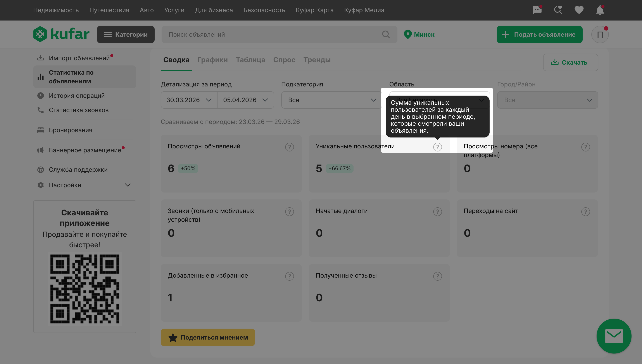Open the Авто top link
Viewport: 642px width, 364px height.
point(147,10)
